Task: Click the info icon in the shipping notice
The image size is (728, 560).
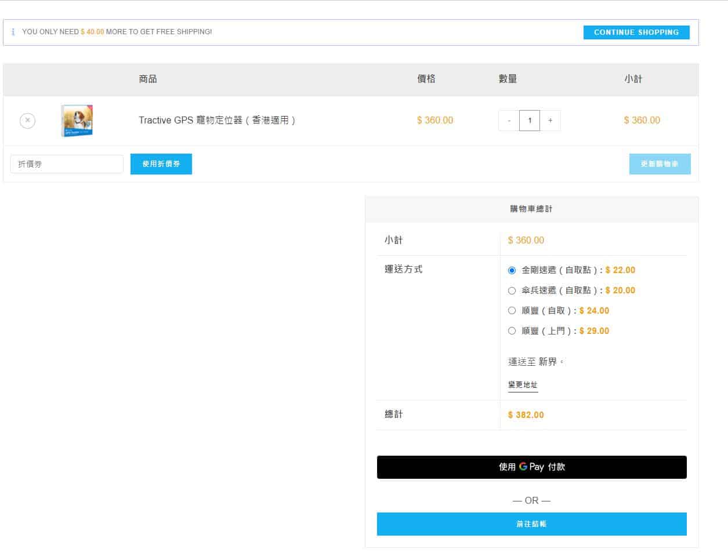Action: point(13,32)
